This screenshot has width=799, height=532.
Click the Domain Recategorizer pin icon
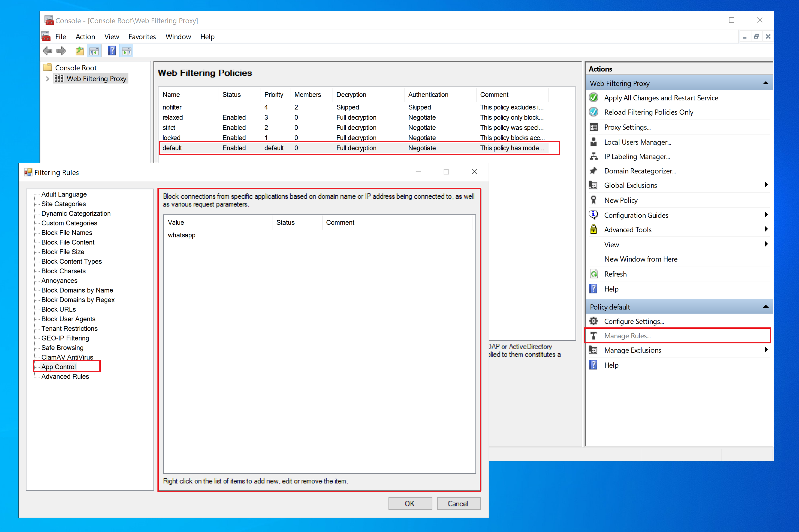(x=593, y=171)
